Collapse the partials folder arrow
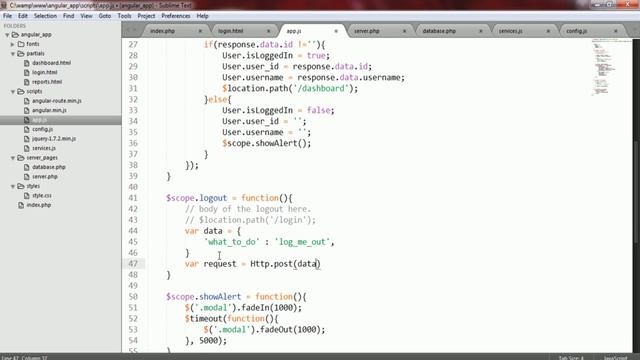 13,54
